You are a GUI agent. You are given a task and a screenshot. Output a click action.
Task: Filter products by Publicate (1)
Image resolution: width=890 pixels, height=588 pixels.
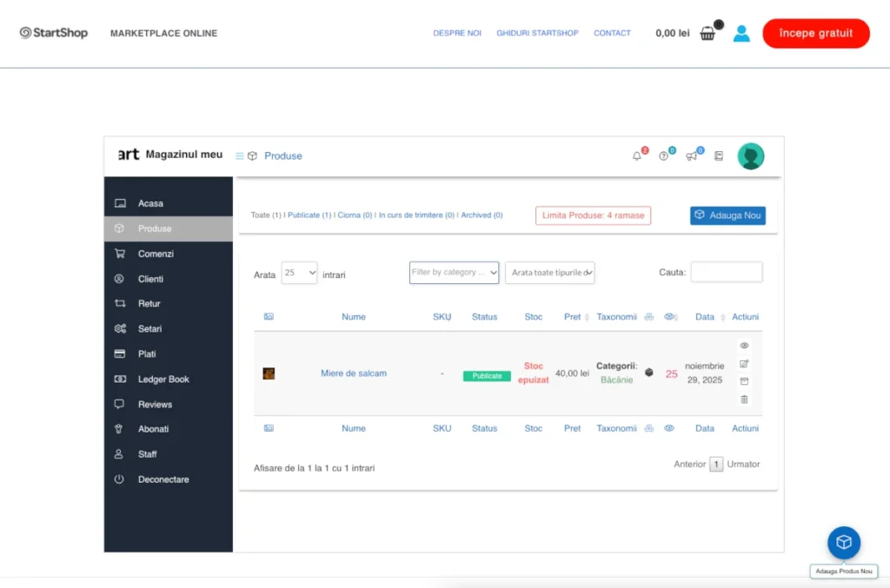(x=309, y=215)
